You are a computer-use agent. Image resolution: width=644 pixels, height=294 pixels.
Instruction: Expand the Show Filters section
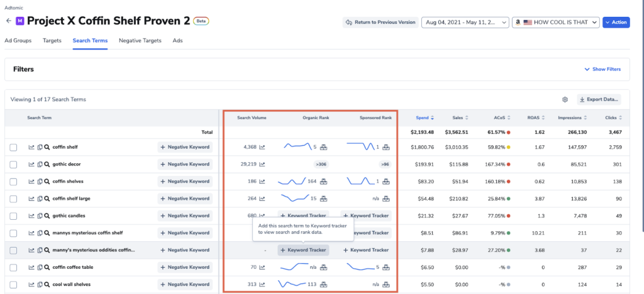click(x=602, y=69)
